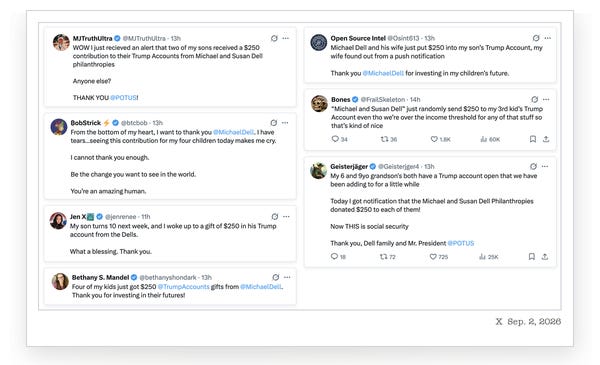This screenshot has height=365, width=600.
Task: Open the three-dot menu on BobStrick's tweet
Action: pyautogui.click(x=285, y=123)
